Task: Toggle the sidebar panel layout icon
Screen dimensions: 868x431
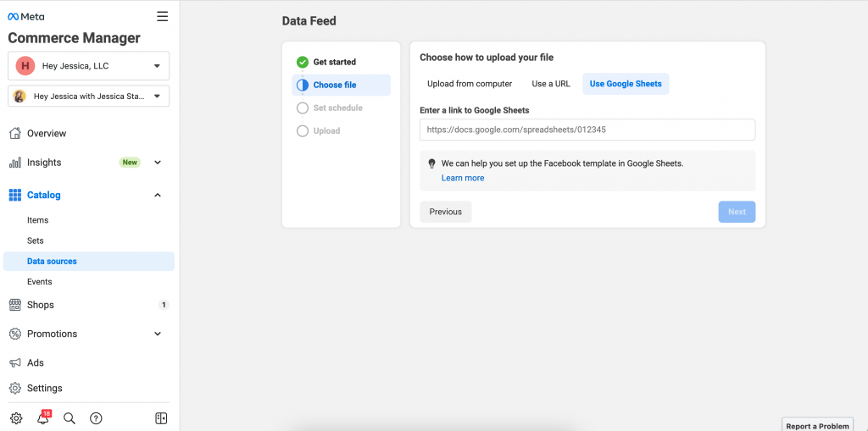Action: [161, 418]
